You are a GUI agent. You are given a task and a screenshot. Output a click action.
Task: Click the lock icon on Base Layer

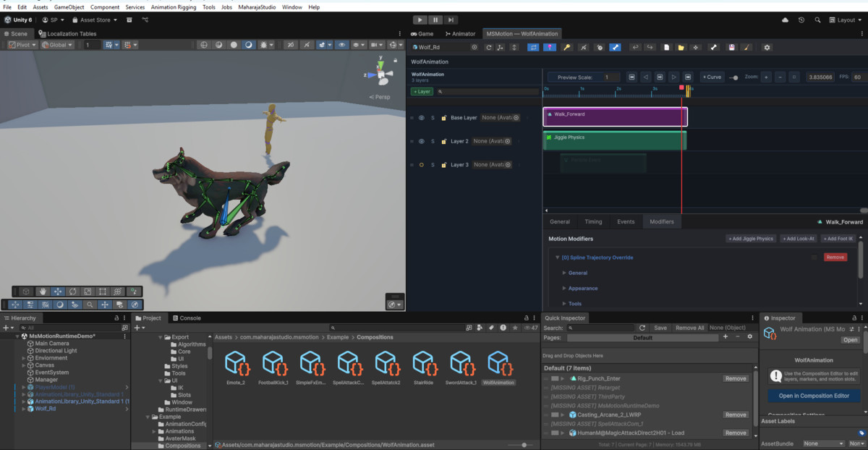pyautogui.click(x=443, y=117)
